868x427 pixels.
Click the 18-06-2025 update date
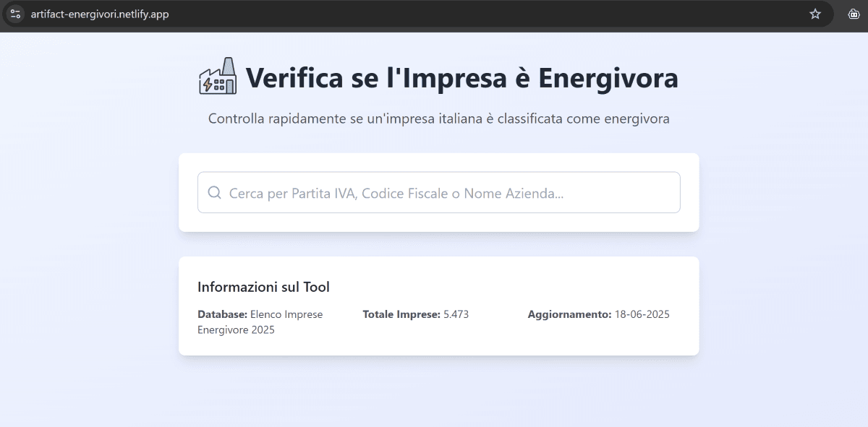[x=642, y=314]
